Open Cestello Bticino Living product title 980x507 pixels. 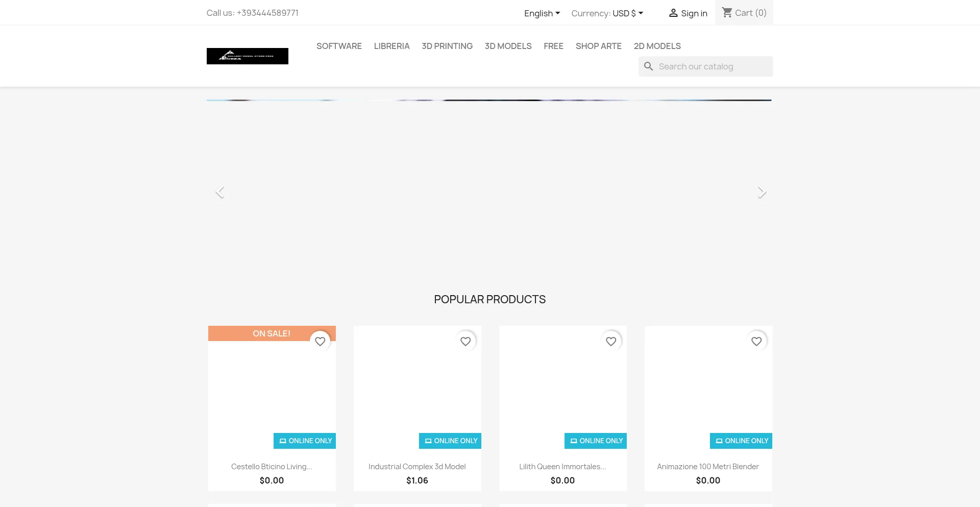tap(272, 467)
